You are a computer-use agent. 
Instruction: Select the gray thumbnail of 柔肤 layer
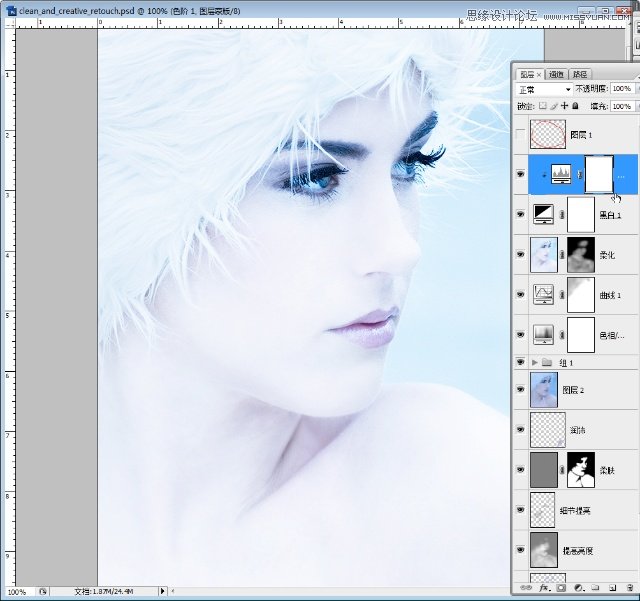click(544, 470)
